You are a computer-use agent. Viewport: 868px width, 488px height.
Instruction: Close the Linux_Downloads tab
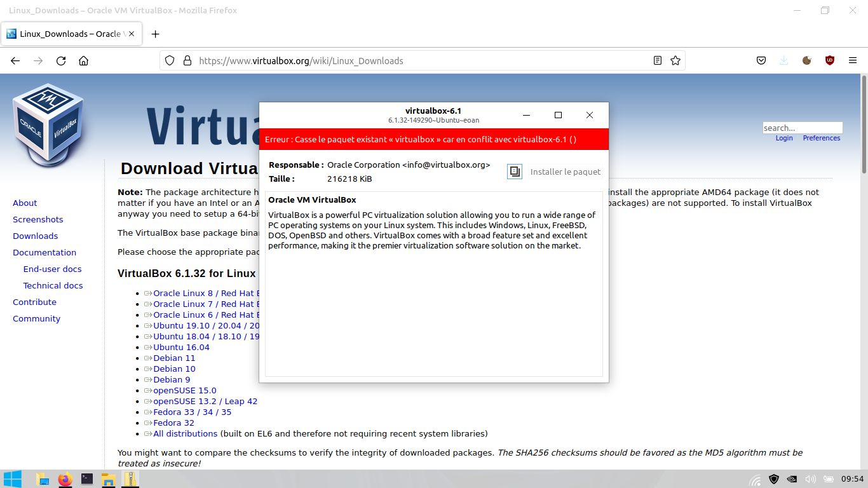pos(132,34)
